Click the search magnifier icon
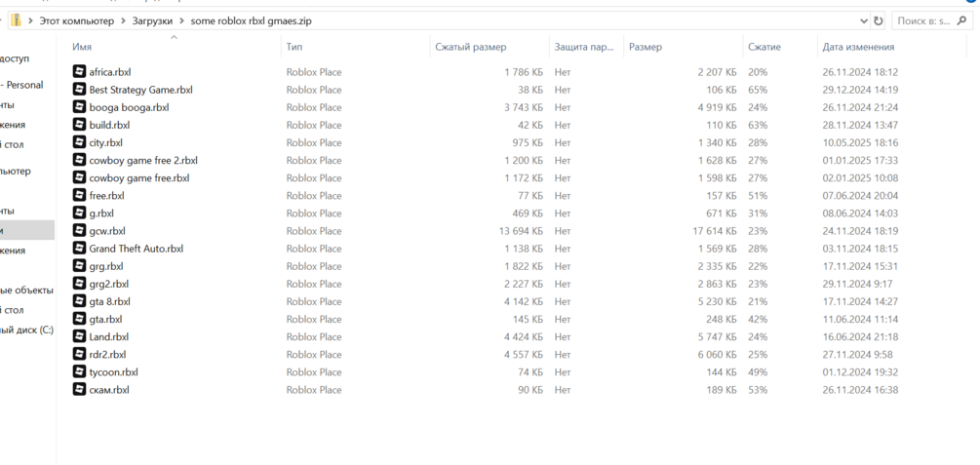 pos(961,20)
